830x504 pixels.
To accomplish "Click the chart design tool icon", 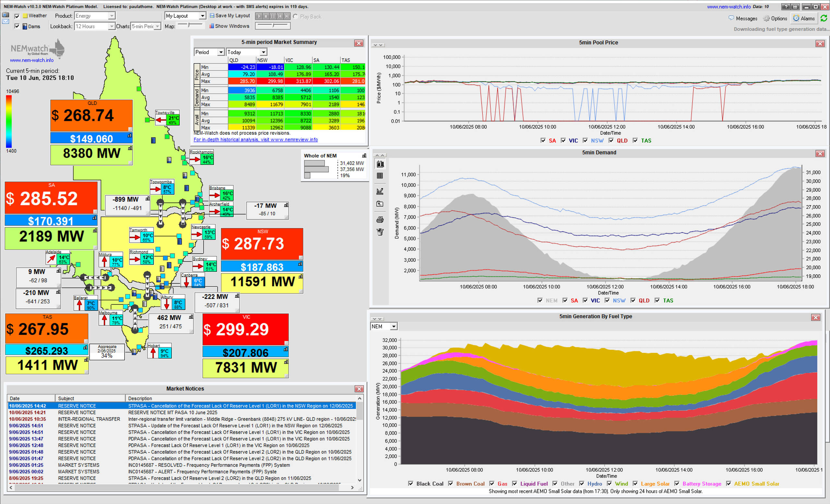I will [x=380, y=191].
